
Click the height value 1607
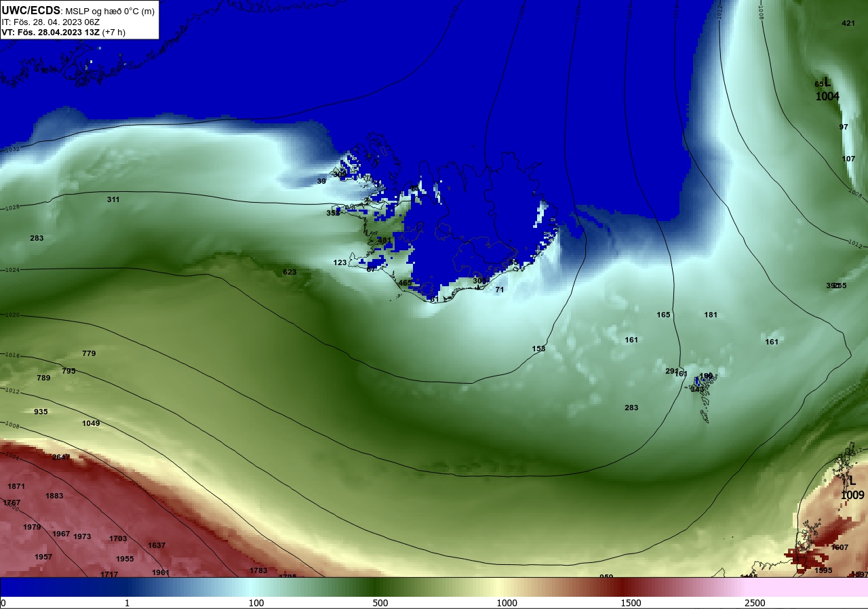(x=840, y=547)
